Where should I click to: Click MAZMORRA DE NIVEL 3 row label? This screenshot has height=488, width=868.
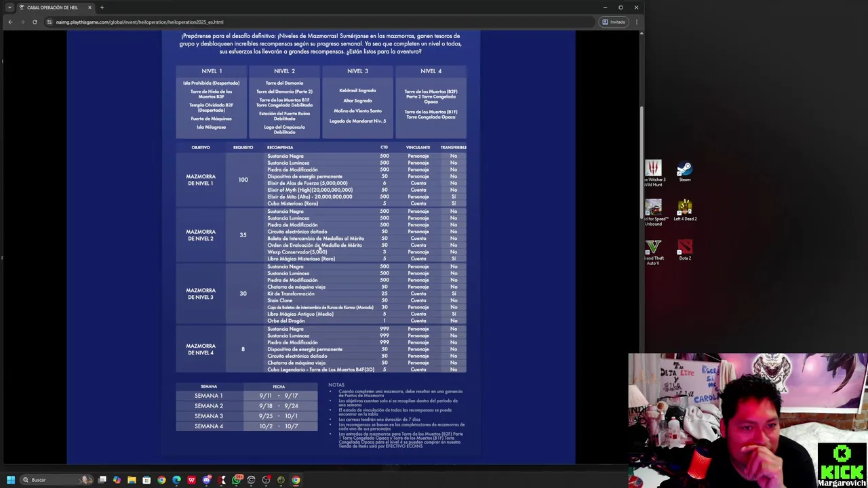(201, 293)
